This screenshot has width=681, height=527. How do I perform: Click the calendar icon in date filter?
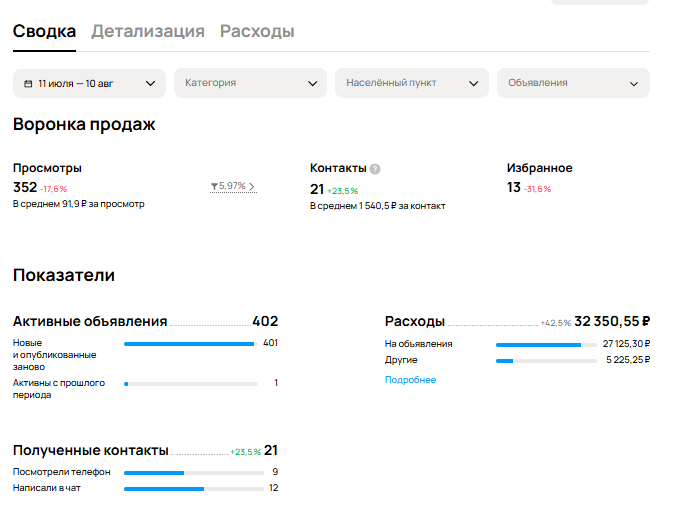pyautogui.click(x=28, y=83)
